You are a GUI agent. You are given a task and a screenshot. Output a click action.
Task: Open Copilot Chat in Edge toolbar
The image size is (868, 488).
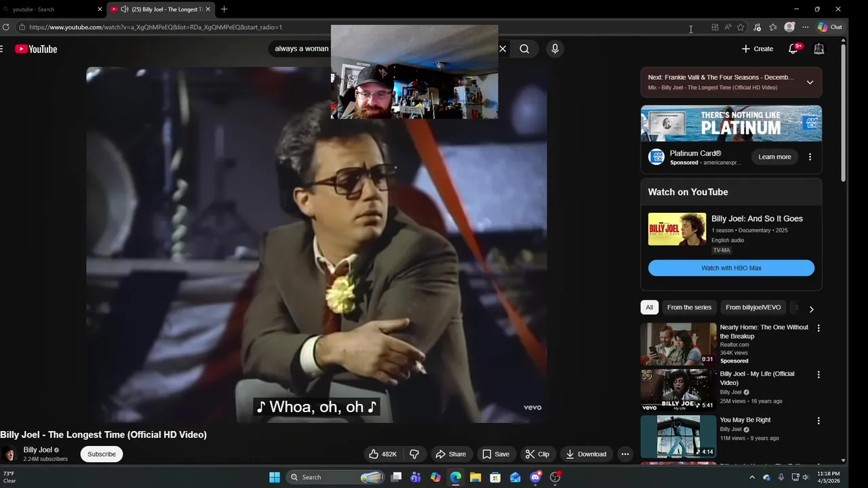point(830,27)
